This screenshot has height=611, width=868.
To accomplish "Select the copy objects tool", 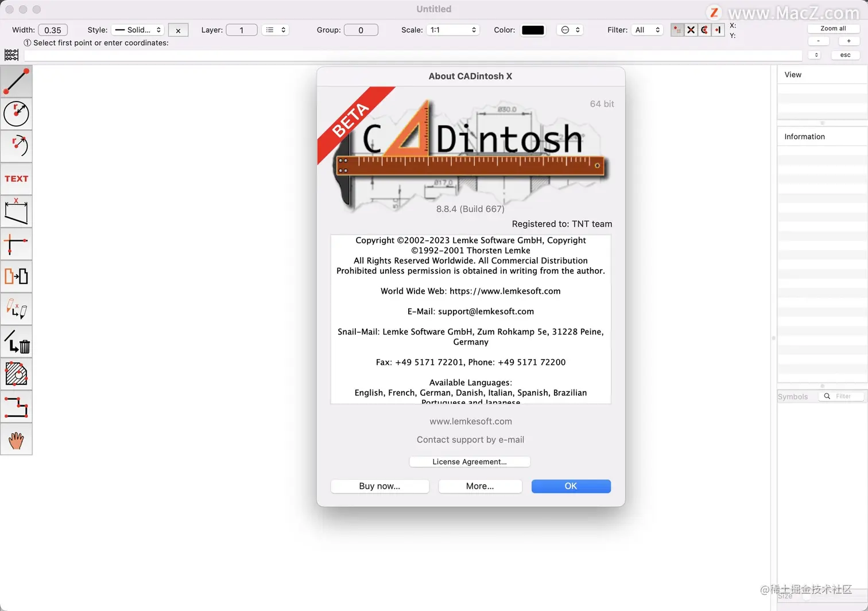I will coord(16,277).
